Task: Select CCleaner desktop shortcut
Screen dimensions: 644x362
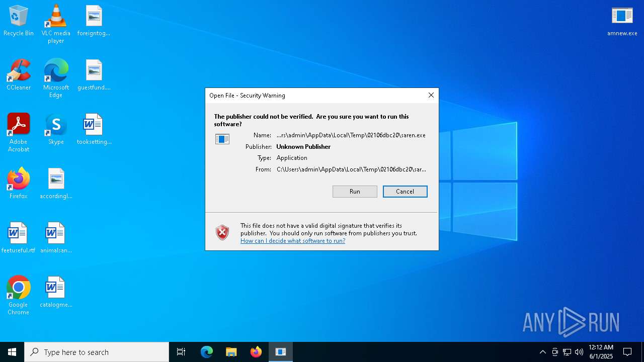Action: click(19, 75)
